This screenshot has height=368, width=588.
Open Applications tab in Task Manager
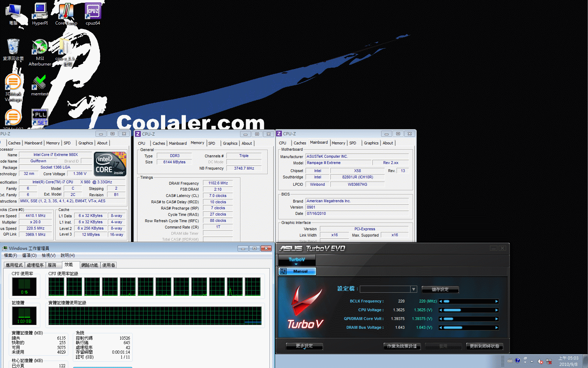pos(14,265)
